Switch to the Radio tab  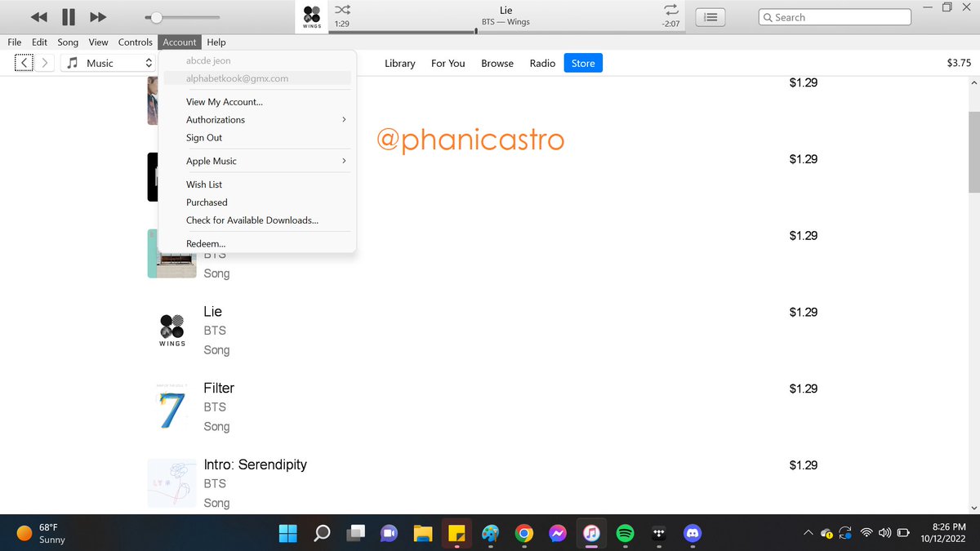[542, 63]
